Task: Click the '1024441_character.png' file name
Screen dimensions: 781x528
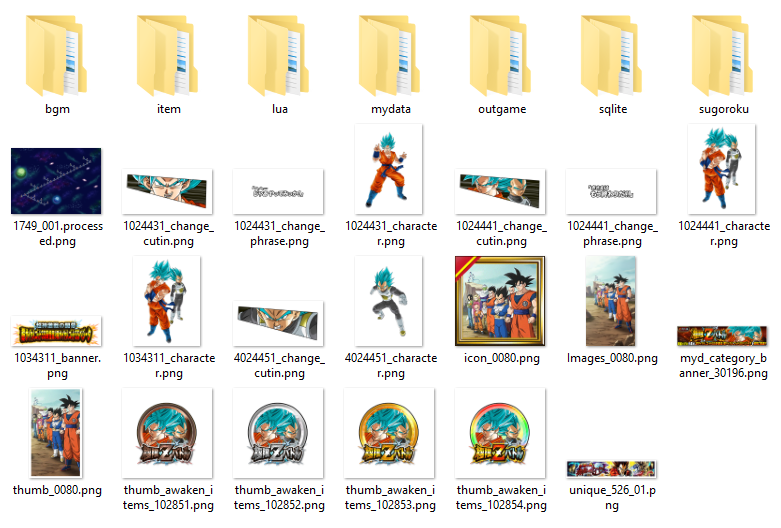Action: click(x=724, y=234)
